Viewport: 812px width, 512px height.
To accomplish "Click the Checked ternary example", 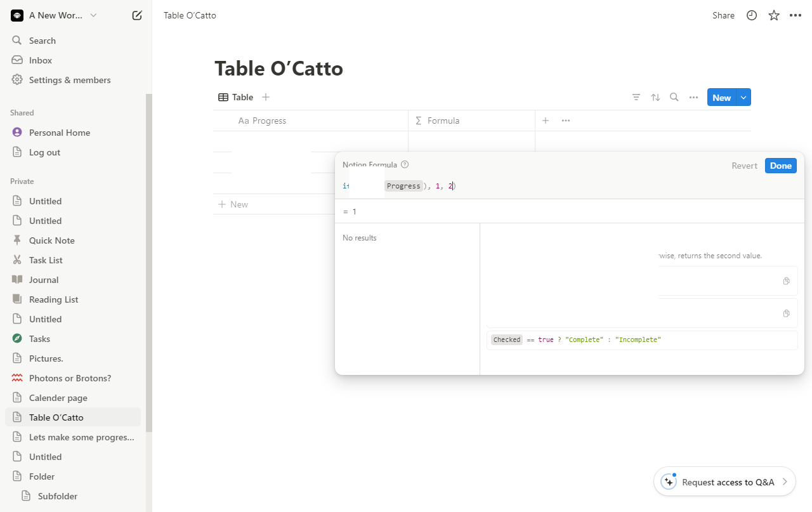I will coord(642,340).
